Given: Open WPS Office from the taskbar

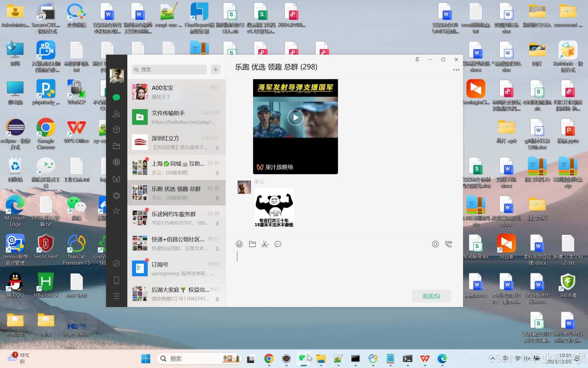Looking at the screenshot, I should click(x=425, y=359).
